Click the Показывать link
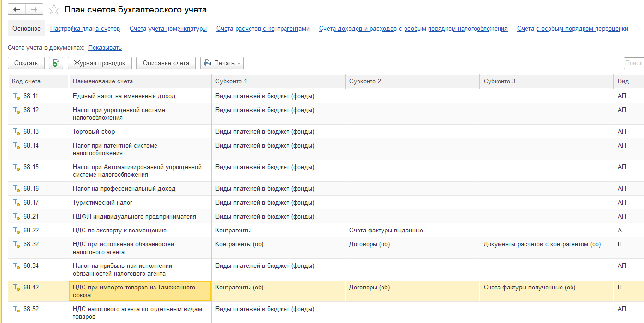644x323 pixels. (x=105, y=48)
